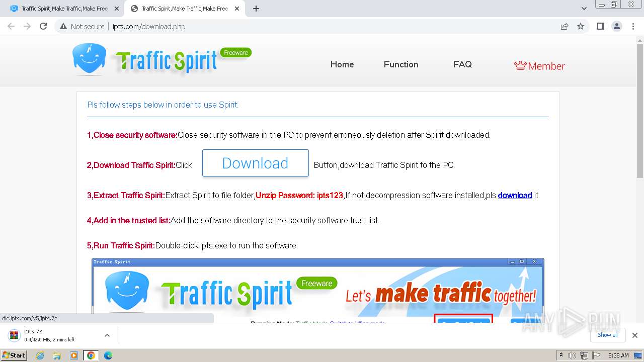Launch Microsoft Edge from the taskbar
The height and width of the screenshot is (362, 644).
[108, 355]
